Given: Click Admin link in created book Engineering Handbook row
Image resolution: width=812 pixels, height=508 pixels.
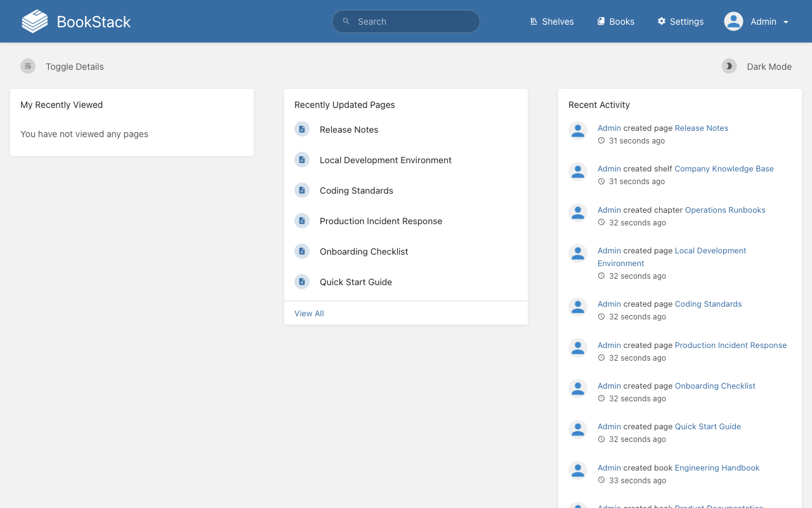Looking at the screenshot, I should click(x=609, y=467).
